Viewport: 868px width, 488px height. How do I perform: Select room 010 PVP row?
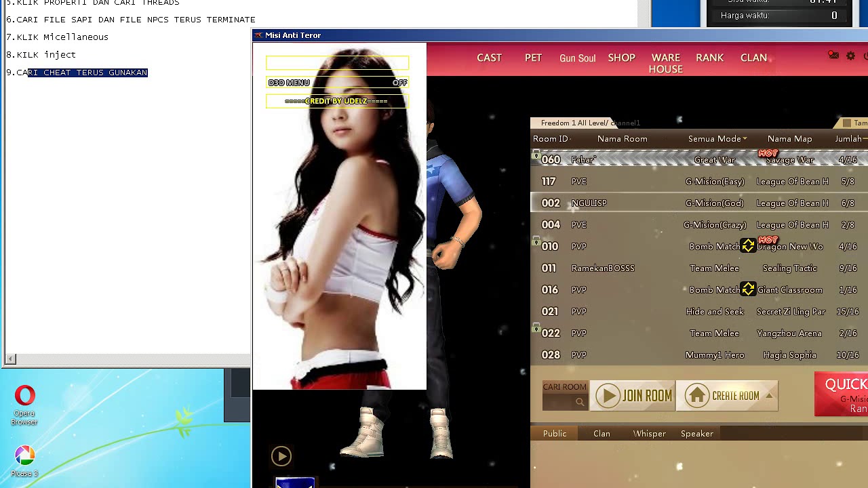(x=699, y=247)
